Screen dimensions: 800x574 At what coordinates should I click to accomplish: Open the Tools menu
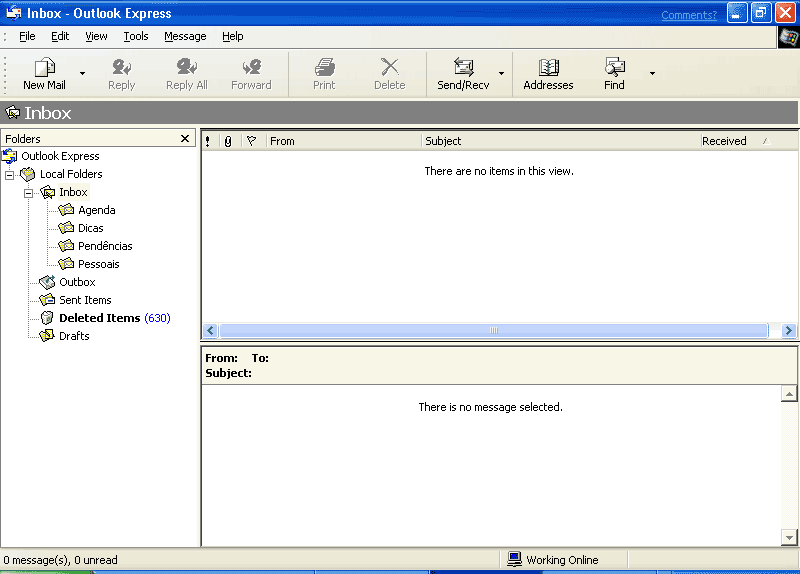pyautogui.click(x=136, y=36)
